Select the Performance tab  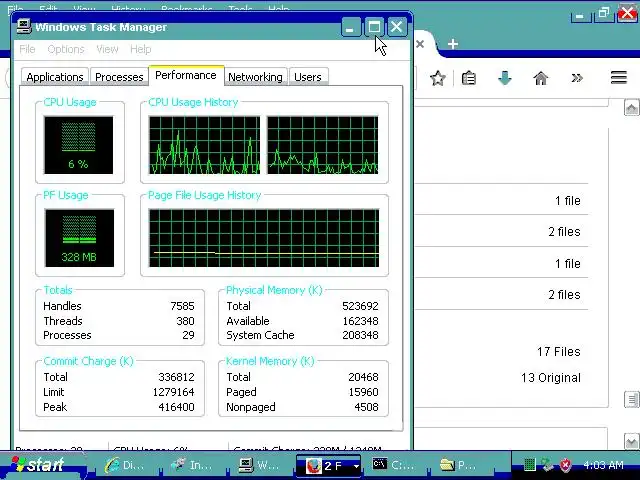click(x=186, y=76)
